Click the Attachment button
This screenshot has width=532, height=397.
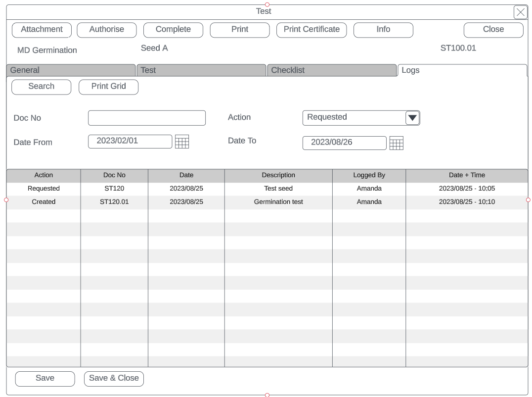[42, 30]
